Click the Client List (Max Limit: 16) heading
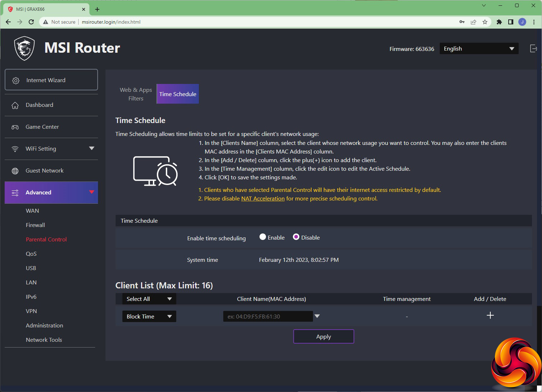The height and width of the screenshot is (392, 542). [164, 285]
